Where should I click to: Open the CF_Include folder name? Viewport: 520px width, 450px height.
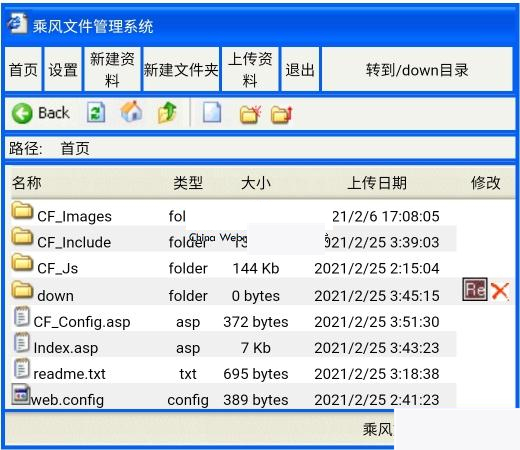(x=74, y=242)
